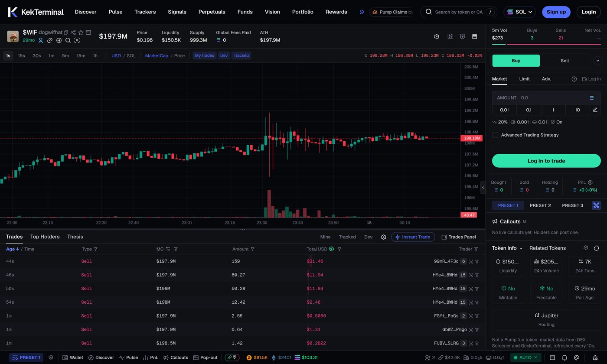This screenshot has height=364, width=607.
Task: Switch to the Limit order tab
Action: point(524,79)
